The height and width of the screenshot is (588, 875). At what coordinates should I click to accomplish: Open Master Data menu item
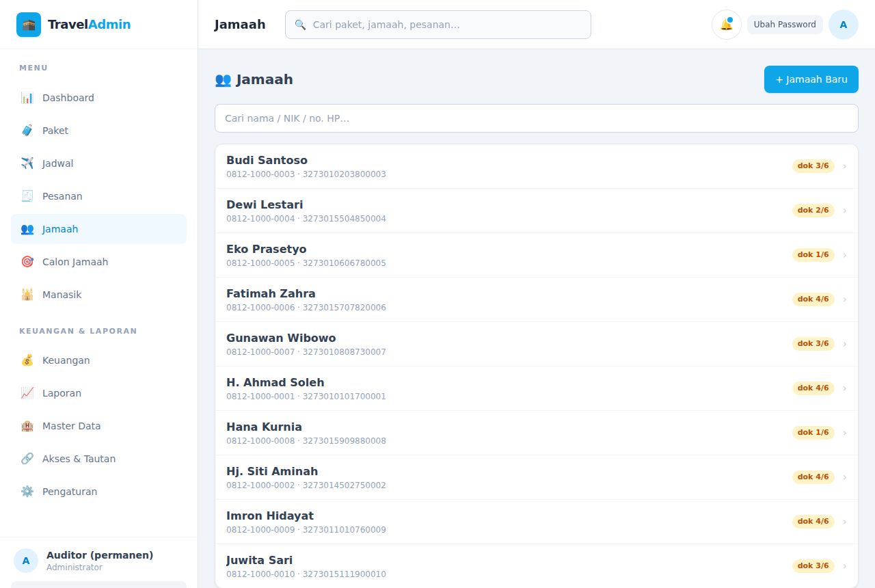[98, 426]
